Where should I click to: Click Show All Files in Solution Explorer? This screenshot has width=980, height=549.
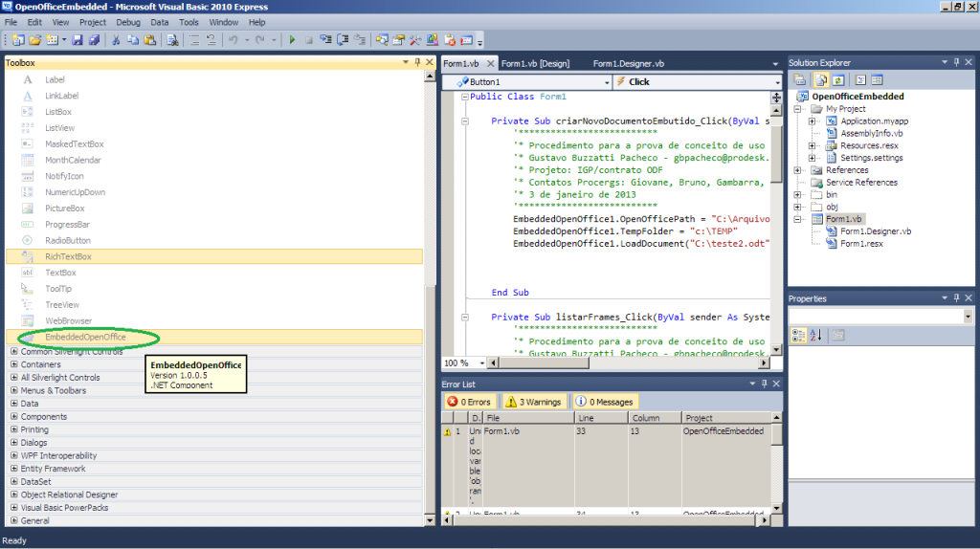click(x=821, y=80)
